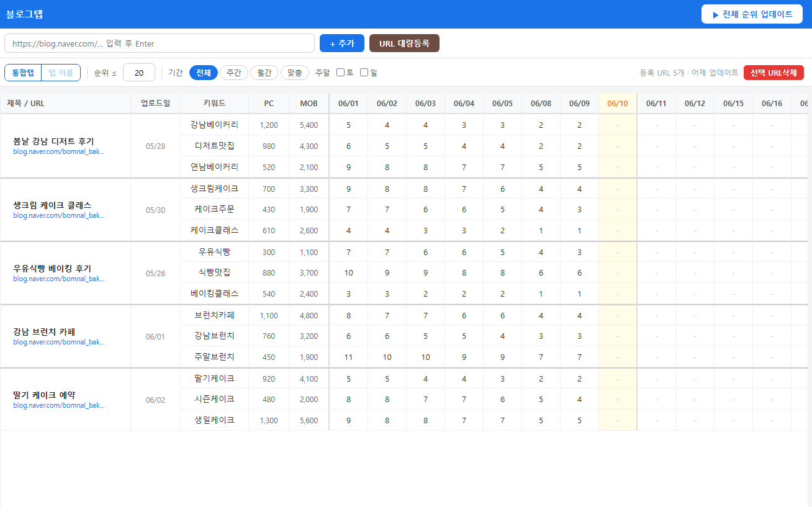Open URL 대량등록 dialog
The height and width of the screenshot is (507, 812).
point(404,43)
